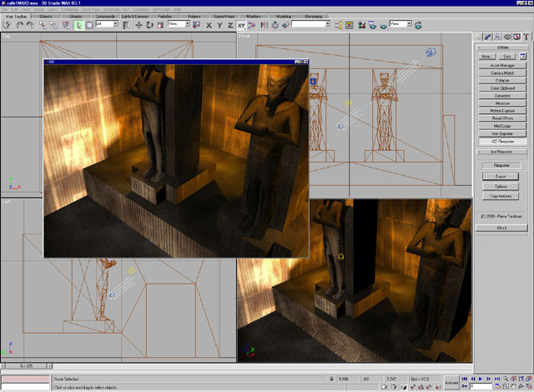
Task: Click the Play Animation button
Action: coord(481,379)
